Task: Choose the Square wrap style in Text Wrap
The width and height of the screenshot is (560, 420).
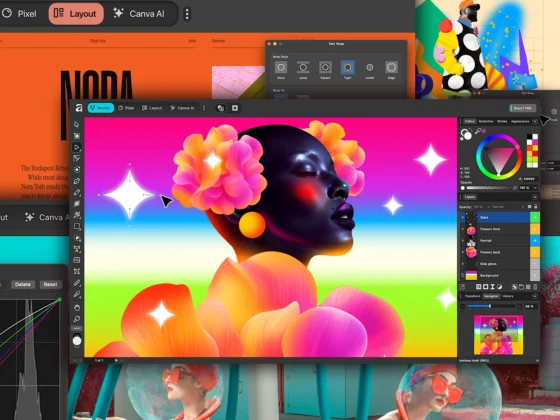Action: tap(325, 67)
